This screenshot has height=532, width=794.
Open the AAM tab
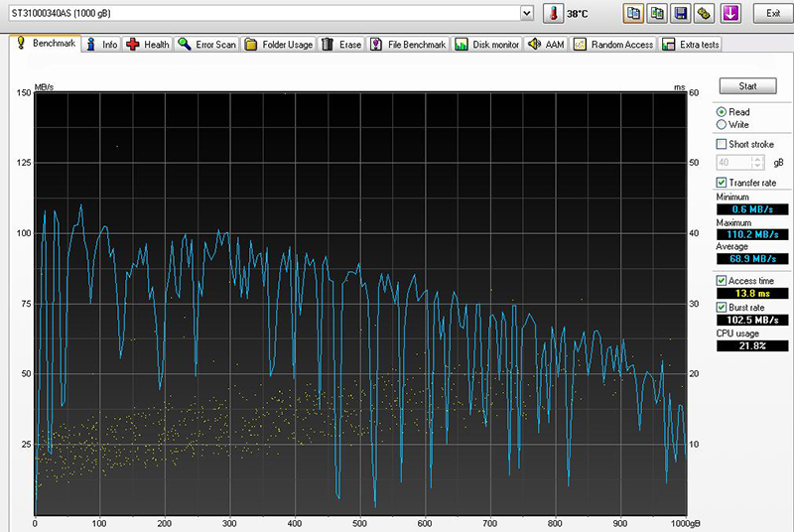(546, 45)
